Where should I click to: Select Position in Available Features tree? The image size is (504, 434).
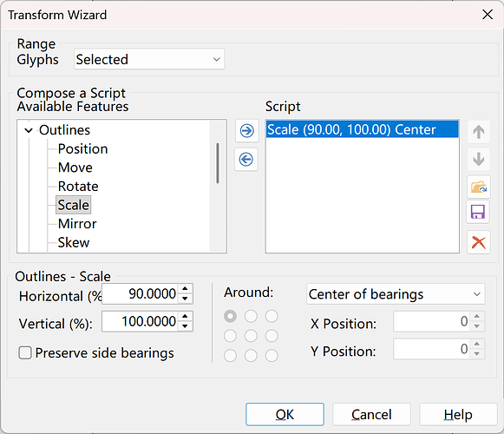point(83,149)
